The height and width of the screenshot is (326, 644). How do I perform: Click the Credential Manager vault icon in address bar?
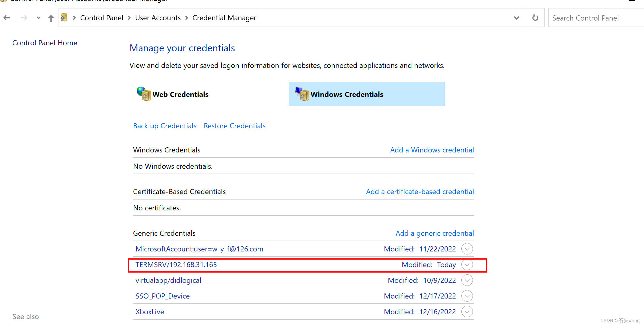64,18
